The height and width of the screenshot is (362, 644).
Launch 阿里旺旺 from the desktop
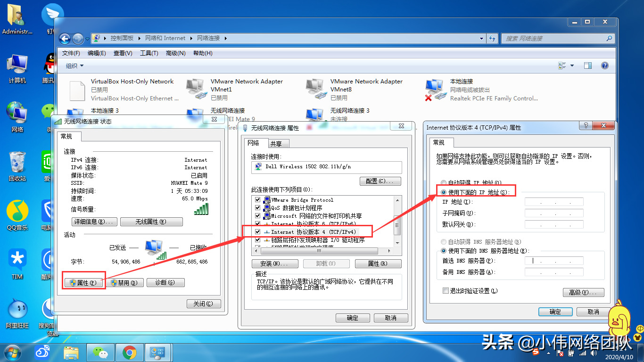click(x=17, y=313)
